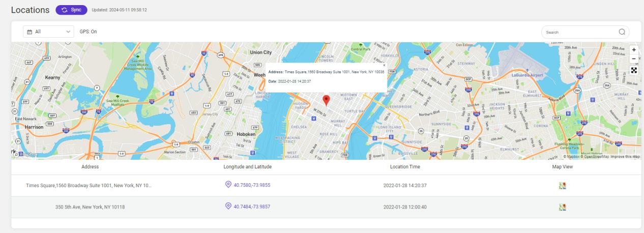
Task: Click location time 2022-01-28 14:20:37 in table
Action: click(405, 185)
